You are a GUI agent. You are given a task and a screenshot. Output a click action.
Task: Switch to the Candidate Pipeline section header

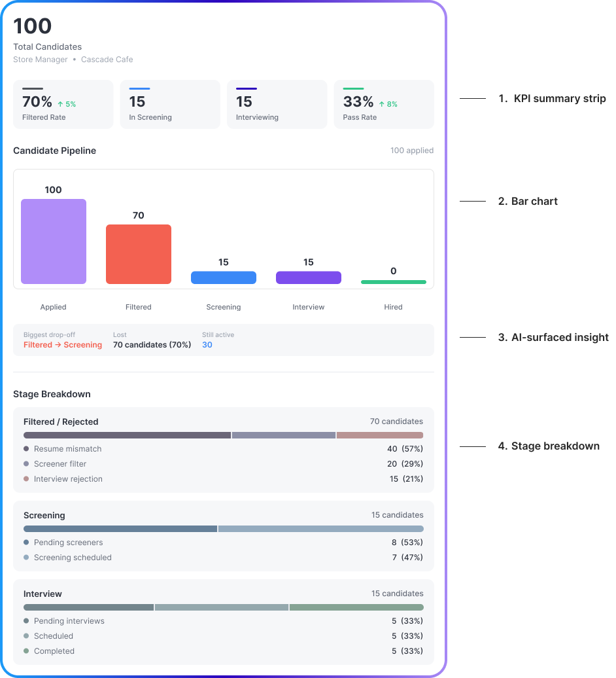coord(54,151)
